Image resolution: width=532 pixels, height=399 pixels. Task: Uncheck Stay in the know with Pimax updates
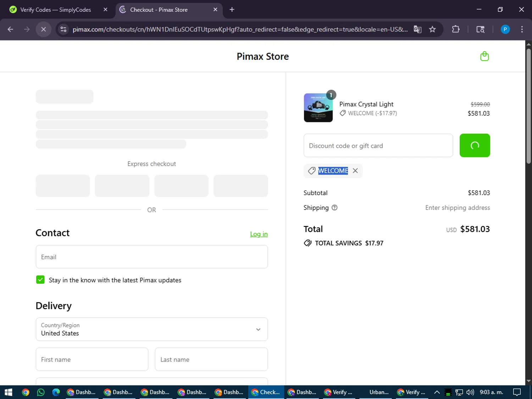pos(40,280)
